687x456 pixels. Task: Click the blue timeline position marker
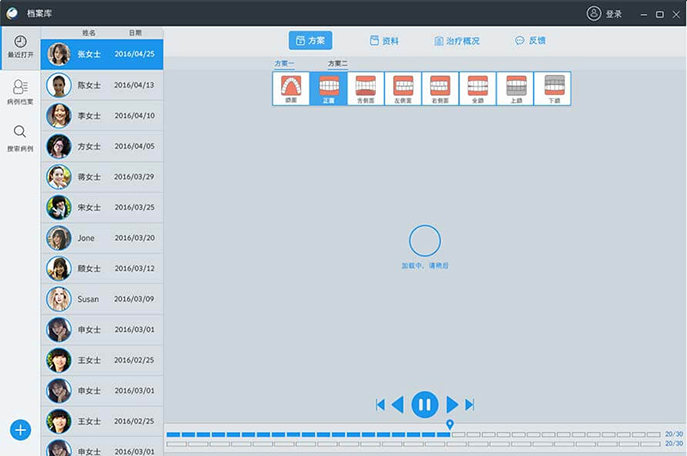click(x=450, y=425)
